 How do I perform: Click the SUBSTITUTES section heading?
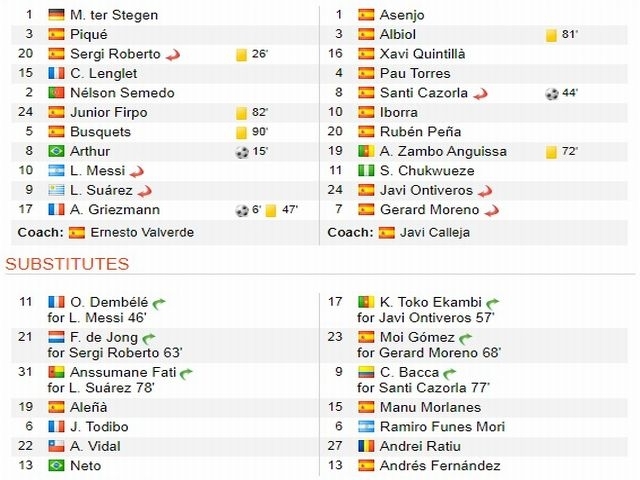[67, 264]
